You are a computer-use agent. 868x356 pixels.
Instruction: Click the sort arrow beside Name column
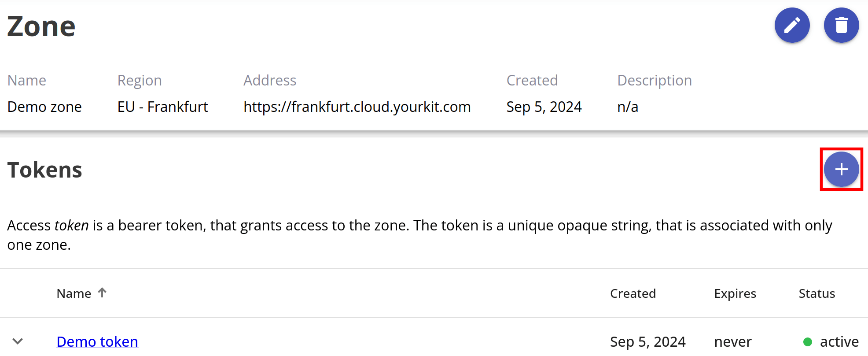102,293
